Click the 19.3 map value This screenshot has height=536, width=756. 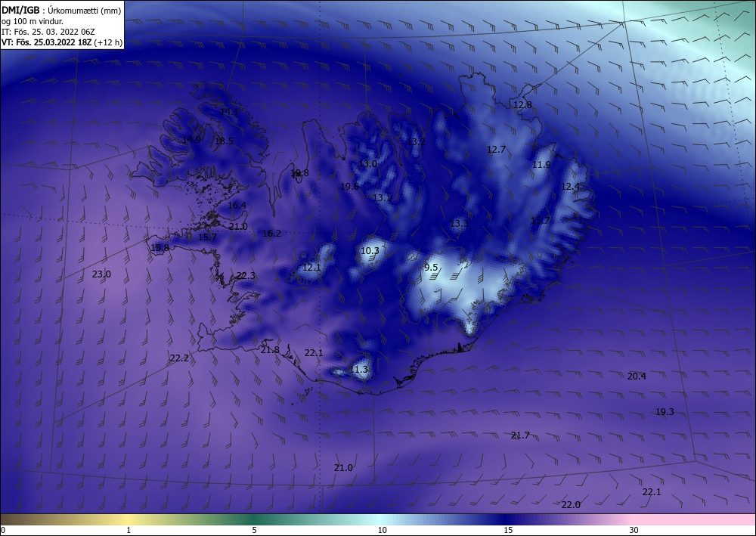665,412
